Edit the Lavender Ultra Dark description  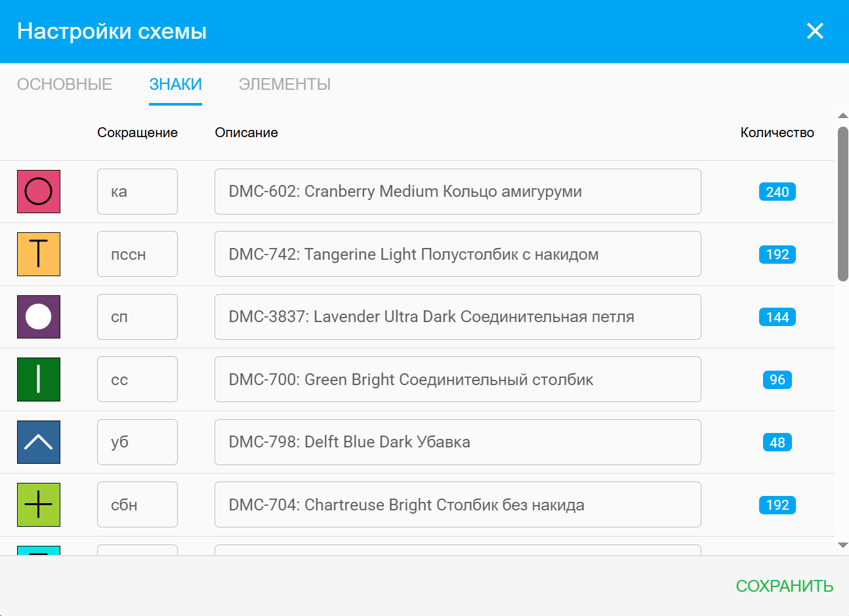[457, 317]
